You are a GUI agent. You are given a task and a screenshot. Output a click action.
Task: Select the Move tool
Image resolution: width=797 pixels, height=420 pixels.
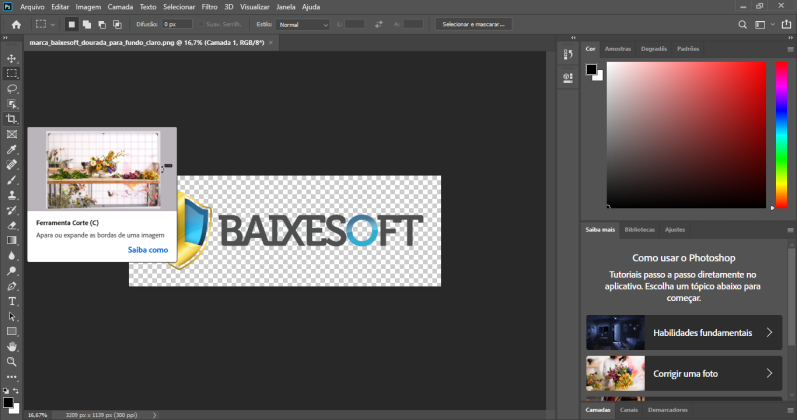(11, 58)
